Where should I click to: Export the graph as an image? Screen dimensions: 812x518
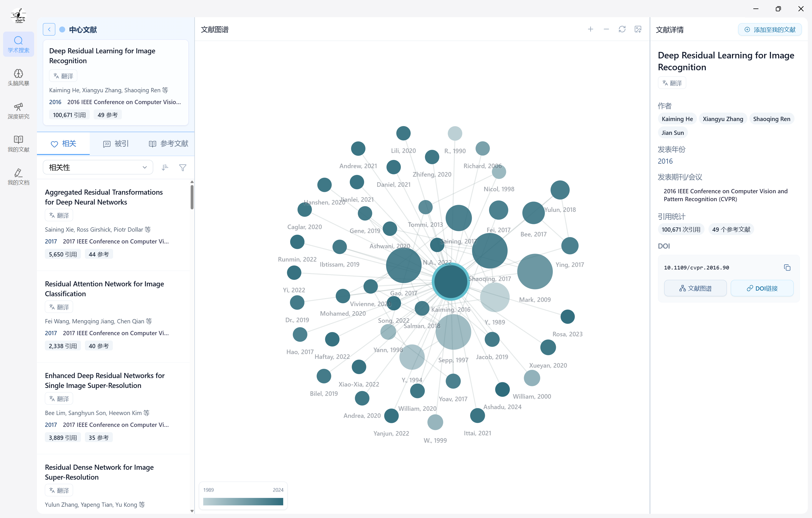[638, 29]
